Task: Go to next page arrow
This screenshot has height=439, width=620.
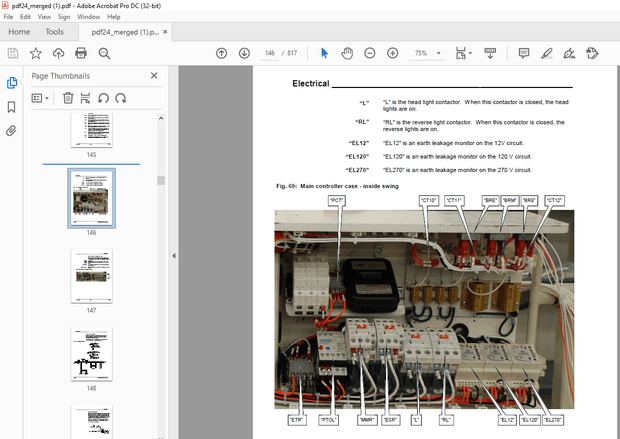Action: point(244,53)
